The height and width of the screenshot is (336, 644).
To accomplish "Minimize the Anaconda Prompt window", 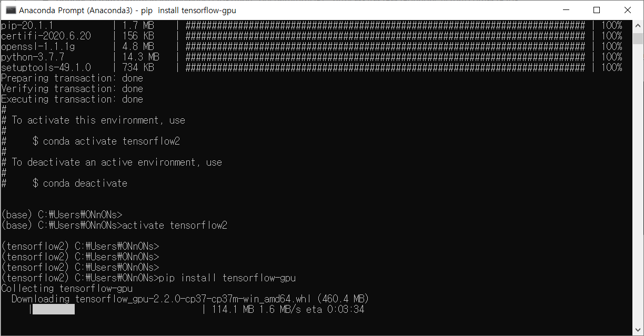I will tap(566, 10).
